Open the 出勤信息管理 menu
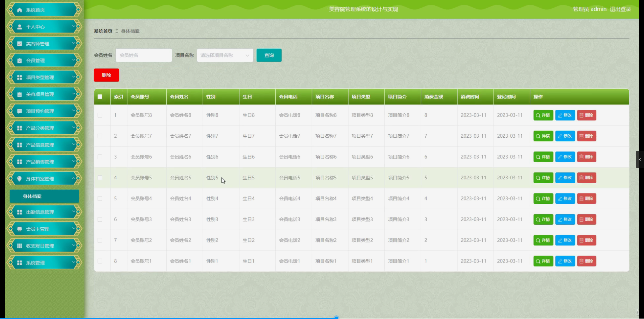644x319 pixels. click(44, 212)
